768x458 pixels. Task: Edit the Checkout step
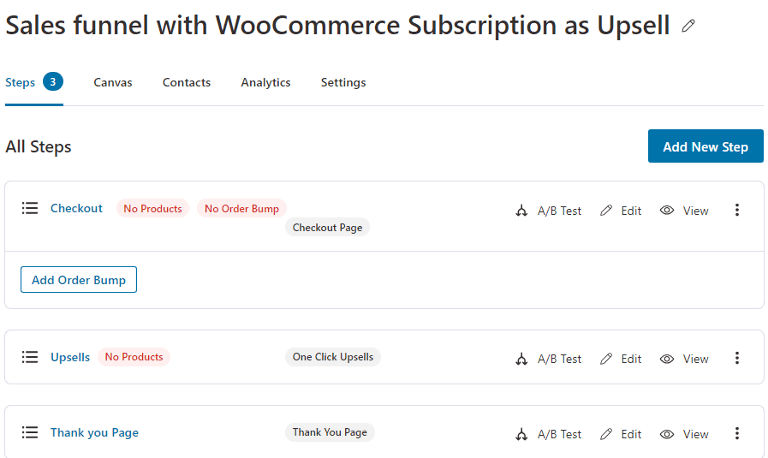point(621,211)
